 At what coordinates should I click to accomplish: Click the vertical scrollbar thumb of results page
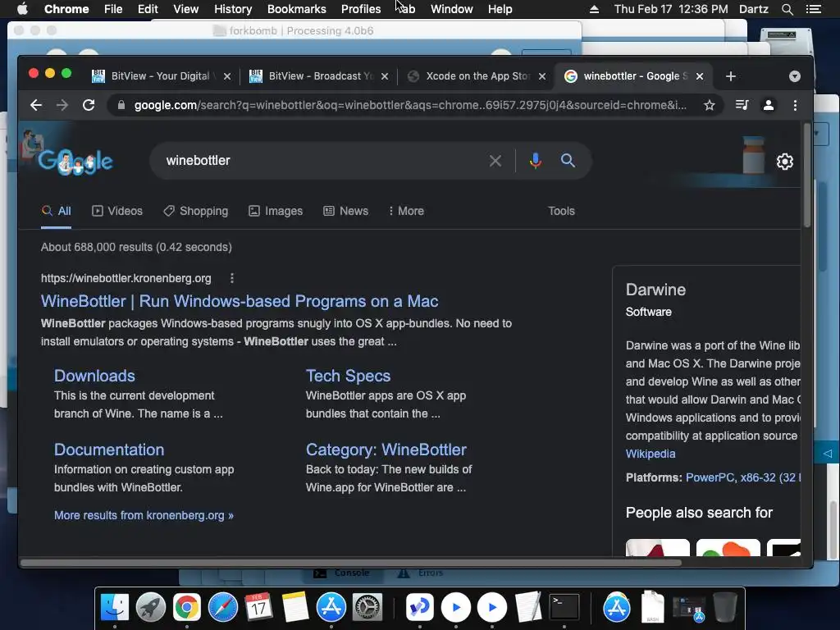pyautogui.click(x=807, y=175)
